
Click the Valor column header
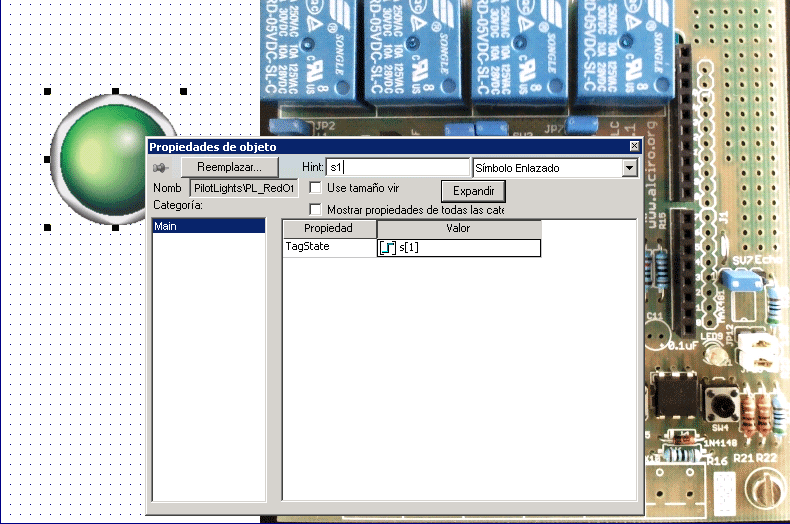point(458,228)
